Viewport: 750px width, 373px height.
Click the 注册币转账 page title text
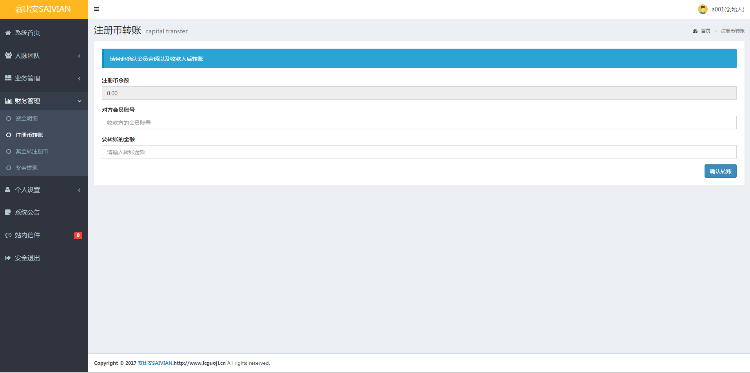coord(117,31)
